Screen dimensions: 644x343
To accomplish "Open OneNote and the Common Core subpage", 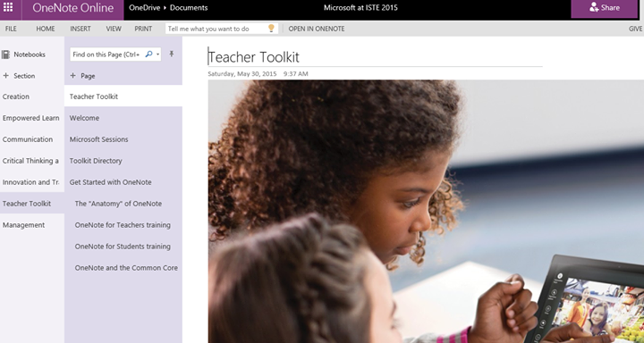I will point(123,267).
